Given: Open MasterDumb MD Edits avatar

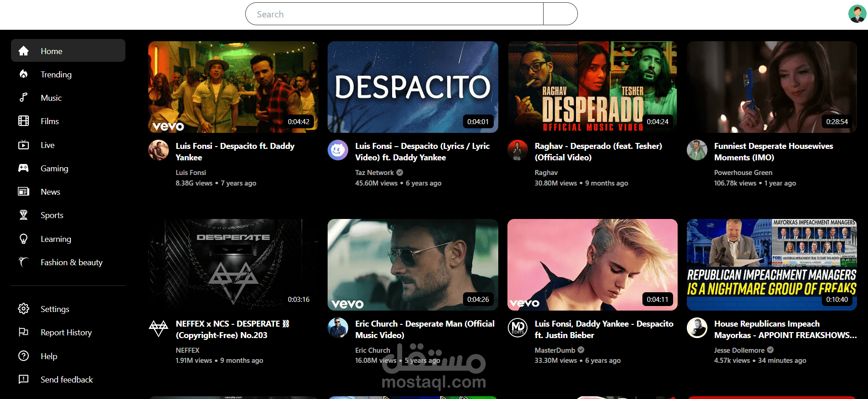Looking at the screenshot, I should point(518,328).
